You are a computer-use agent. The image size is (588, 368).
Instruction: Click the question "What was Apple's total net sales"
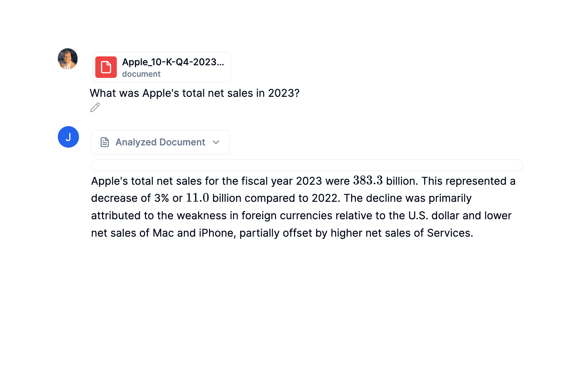click(x=194, y=93)
